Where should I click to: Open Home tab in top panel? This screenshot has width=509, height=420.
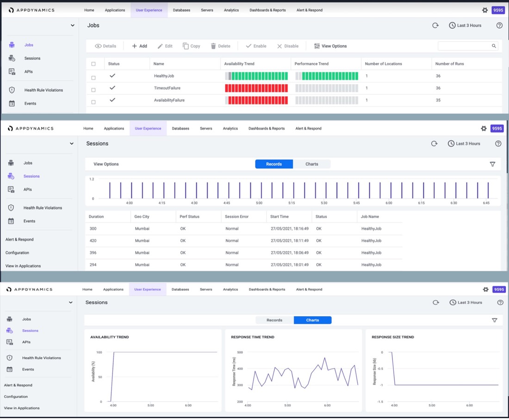tap(89, 10)
